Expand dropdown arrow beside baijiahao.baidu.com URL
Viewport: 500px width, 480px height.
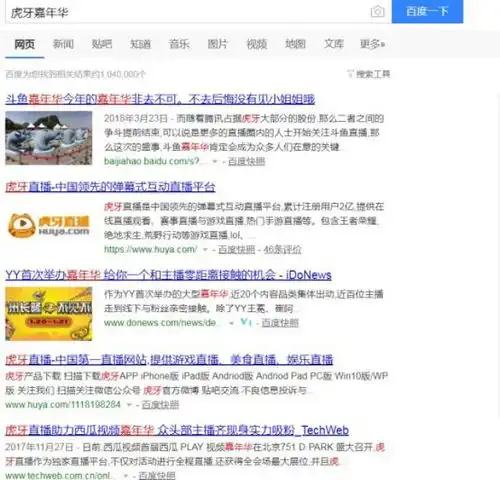coord(215,162)
